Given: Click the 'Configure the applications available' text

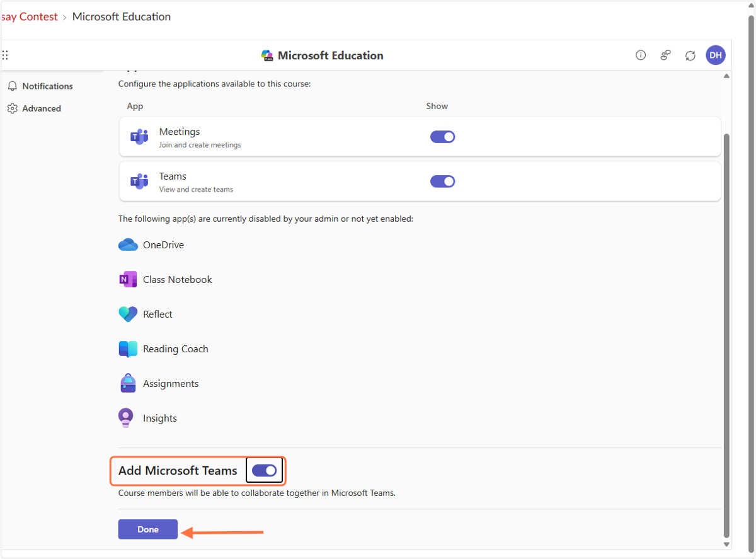Looking at the screenshot, I should [214, 83].
